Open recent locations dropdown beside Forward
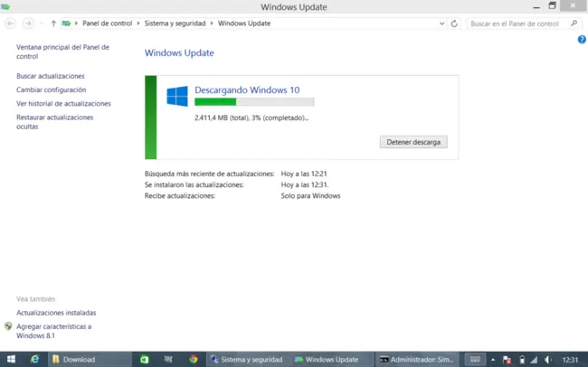Screen dimensions: 588x367 [42, 24]
